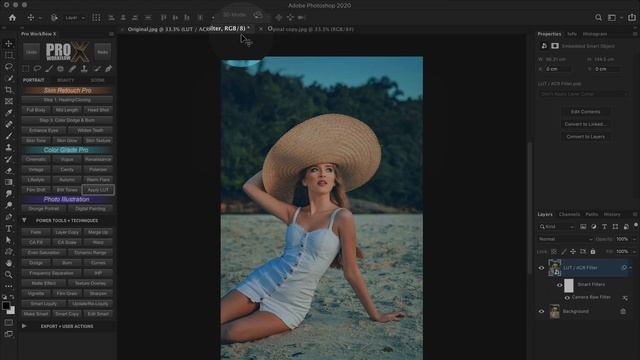Select the Eyedropper tool
The width and height of the screenshot is (640, 360).
tap(9, 113)
